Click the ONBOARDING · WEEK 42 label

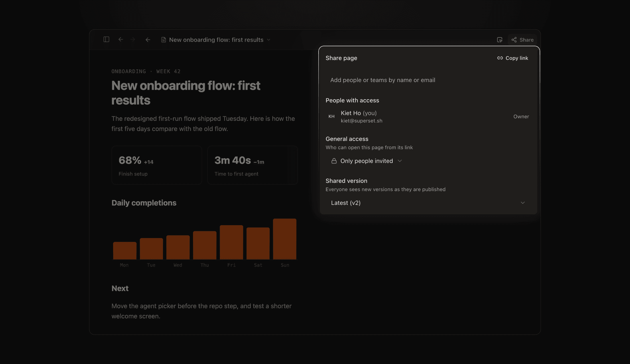146,71
